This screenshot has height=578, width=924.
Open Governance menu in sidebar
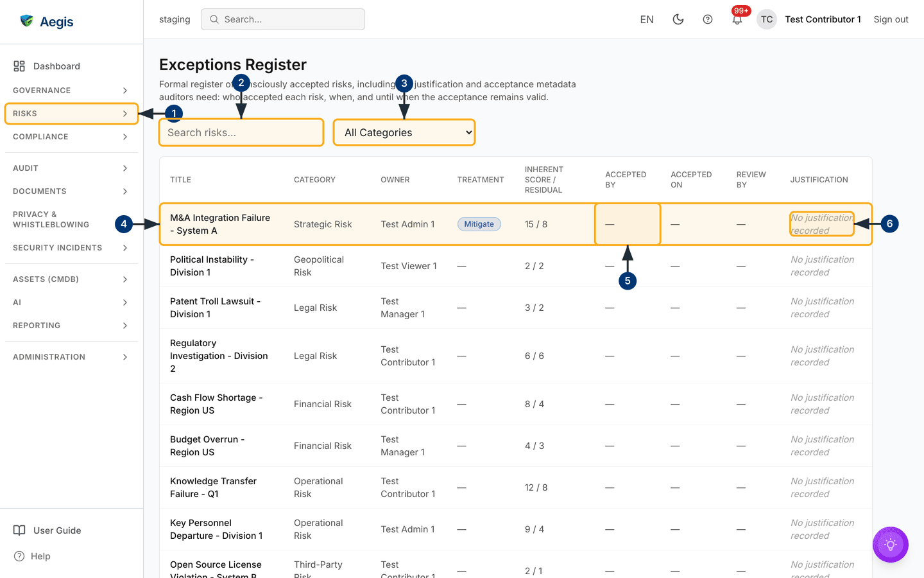(71, 91)
